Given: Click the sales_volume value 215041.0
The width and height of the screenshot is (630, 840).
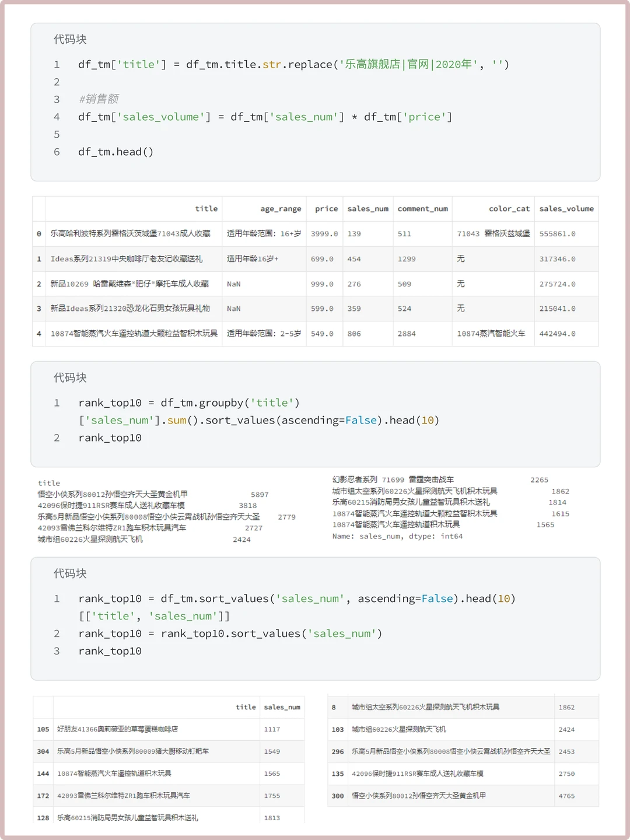Looking at the screenshot, I should point(557,309).
